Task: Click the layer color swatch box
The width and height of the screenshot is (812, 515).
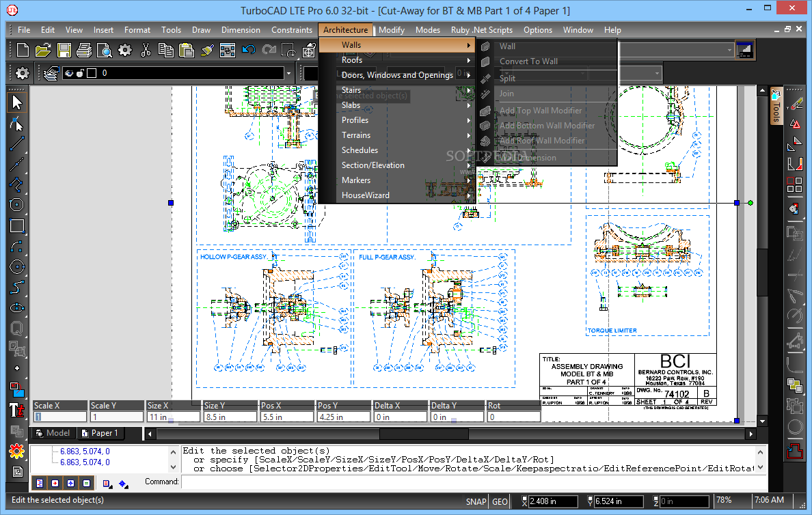Action: click(92, 73)
